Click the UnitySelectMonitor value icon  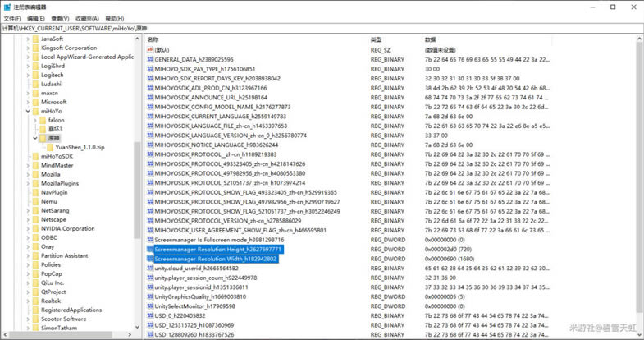(149, 306)
